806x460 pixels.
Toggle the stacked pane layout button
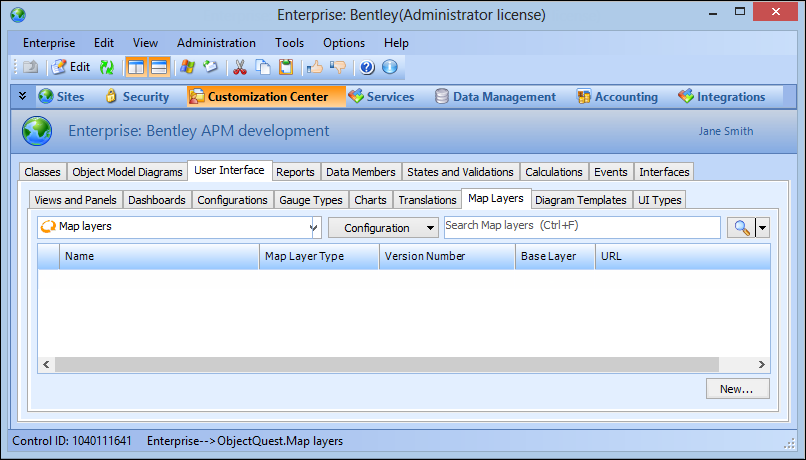tap(159, 68)
